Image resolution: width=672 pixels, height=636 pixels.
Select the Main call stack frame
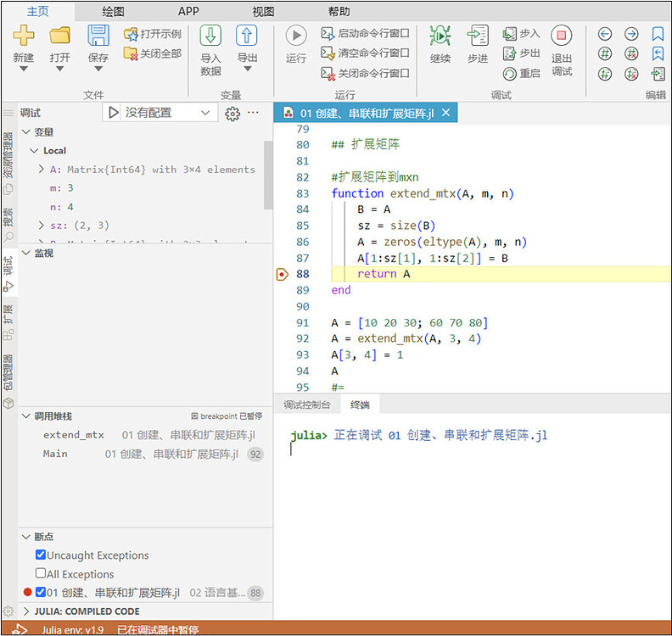146,454
